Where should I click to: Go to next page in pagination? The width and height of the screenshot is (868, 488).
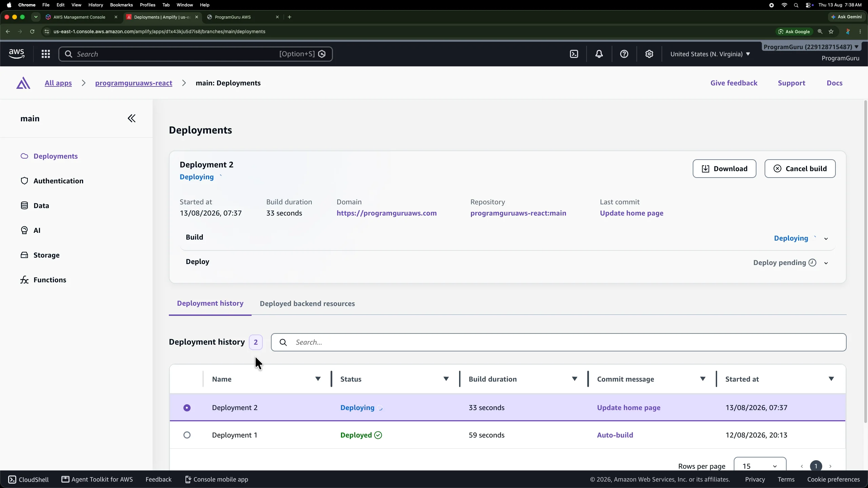(x=830, y=466)
